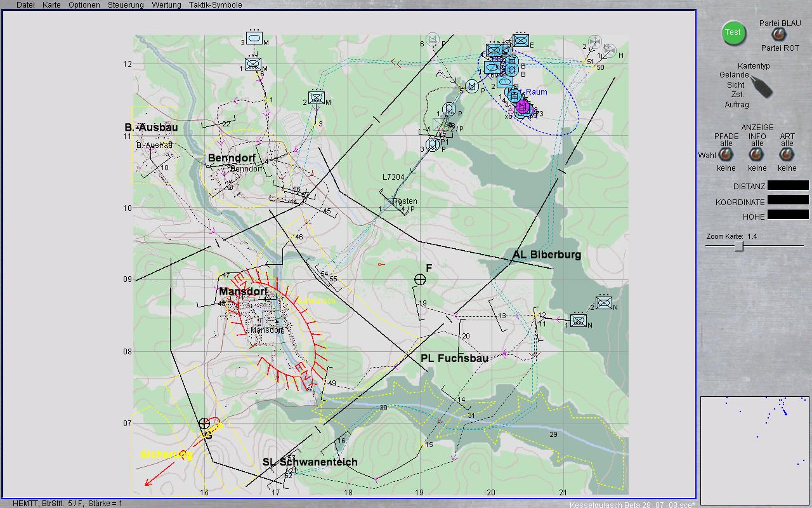Click the greyed-out unit 6 P symbol

click(x=433, y=39)
